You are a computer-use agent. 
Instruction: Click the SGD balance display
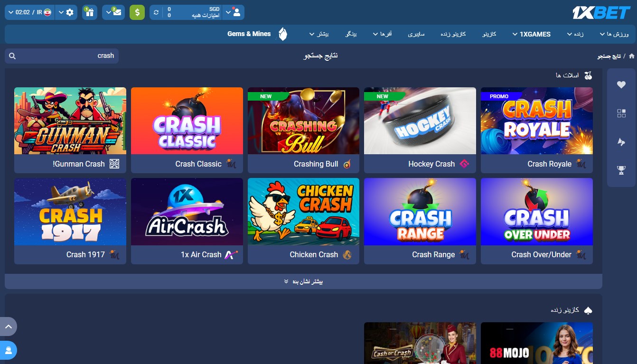click(193, 12)
